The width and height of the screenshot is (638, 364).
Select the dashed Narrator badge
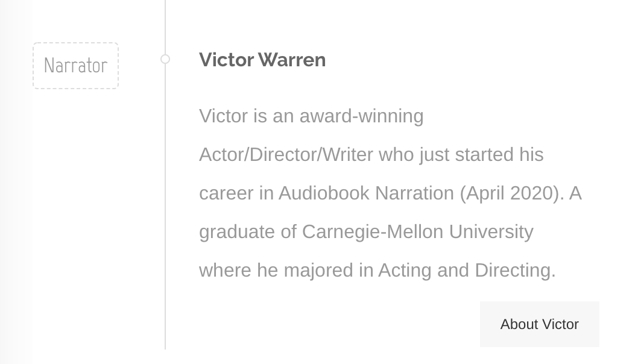coord(76,66)
